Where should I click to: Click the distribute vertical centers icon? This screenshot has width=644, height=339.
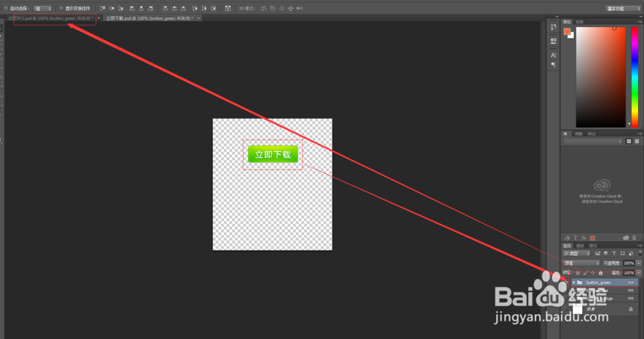pos(174,8)
